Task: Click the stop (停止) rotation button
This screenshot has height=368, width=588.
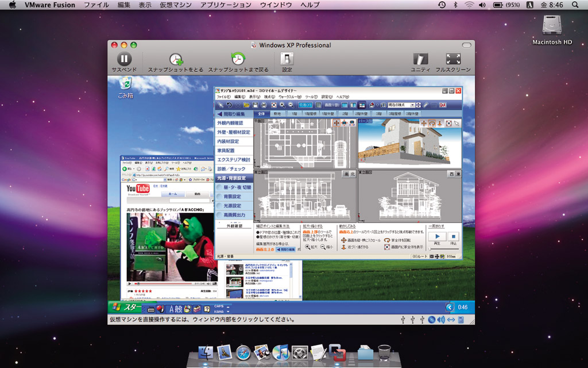Action: point(454,236)
